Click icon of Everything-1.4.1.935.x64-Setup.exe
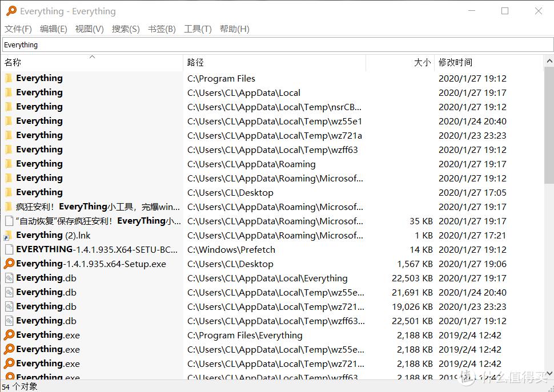The height and width of the screenshot is (392, 554). tap(9, 264)
